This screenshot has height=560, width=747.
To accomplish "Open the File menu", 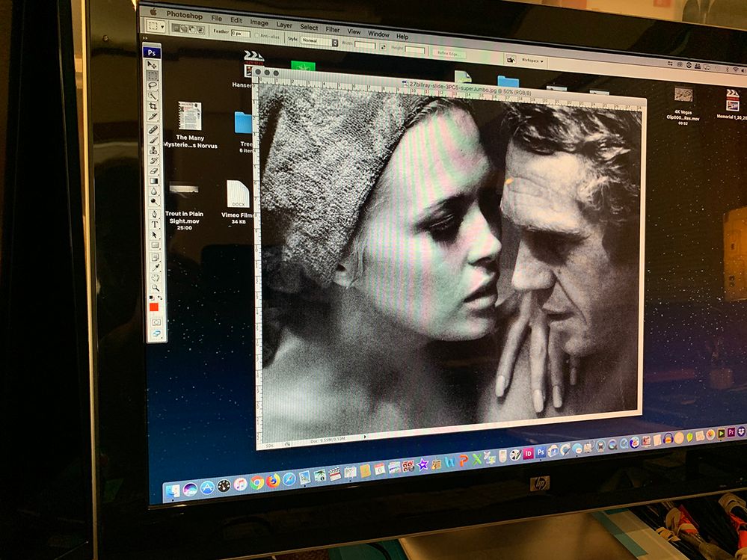I will (x=217, y=19).
